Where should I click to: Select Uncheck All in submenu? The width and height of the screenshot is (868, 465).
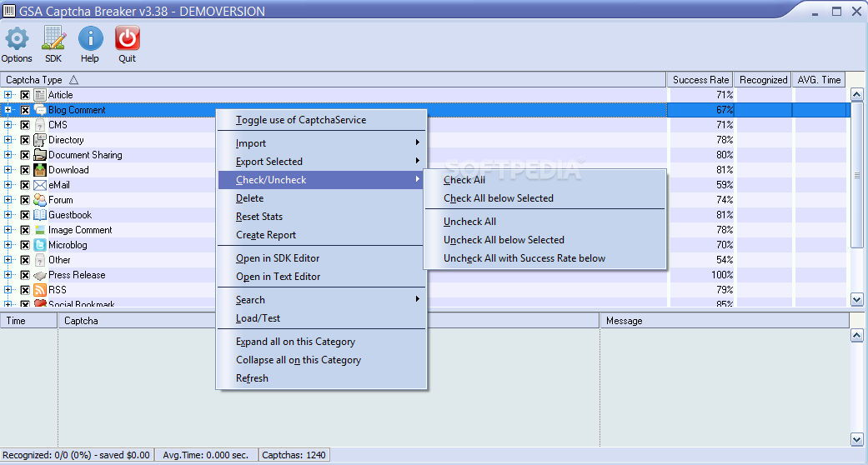(544, 222)
